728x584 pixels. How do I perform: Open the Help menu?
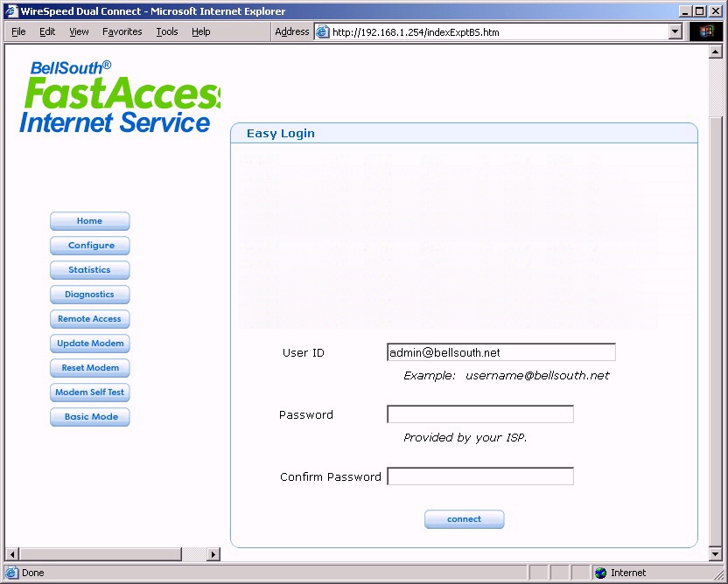click(201, 31)
